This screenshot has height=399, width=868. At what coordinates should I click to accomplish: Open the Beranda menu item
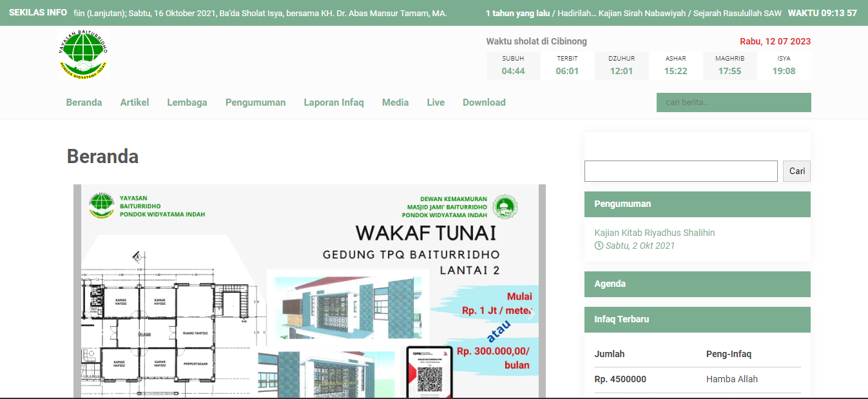pos(84,102)
